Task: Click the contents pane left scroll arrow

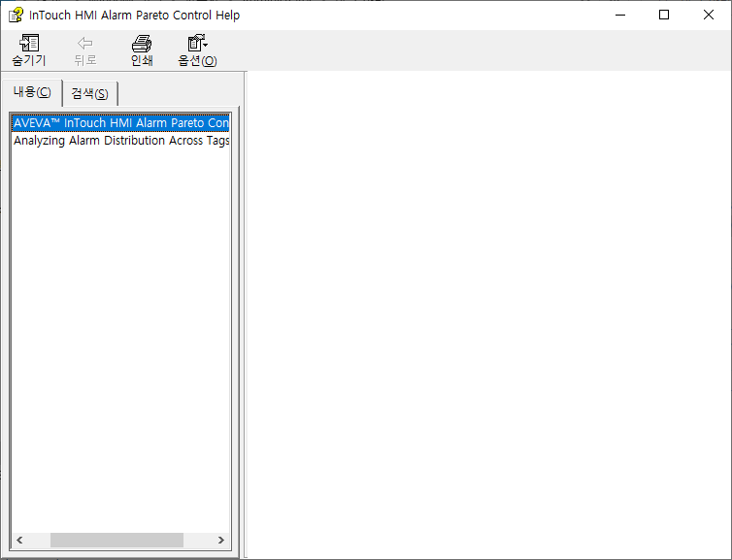Action: [x=19, y=540]
